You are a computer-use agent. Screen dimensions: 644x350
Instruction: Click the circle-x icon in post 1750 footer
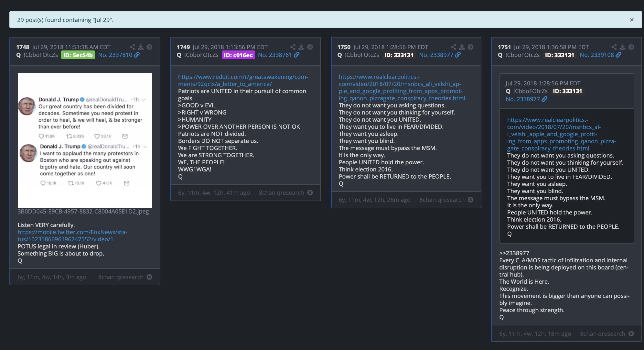pyautogui.click(x=471, y=200)
